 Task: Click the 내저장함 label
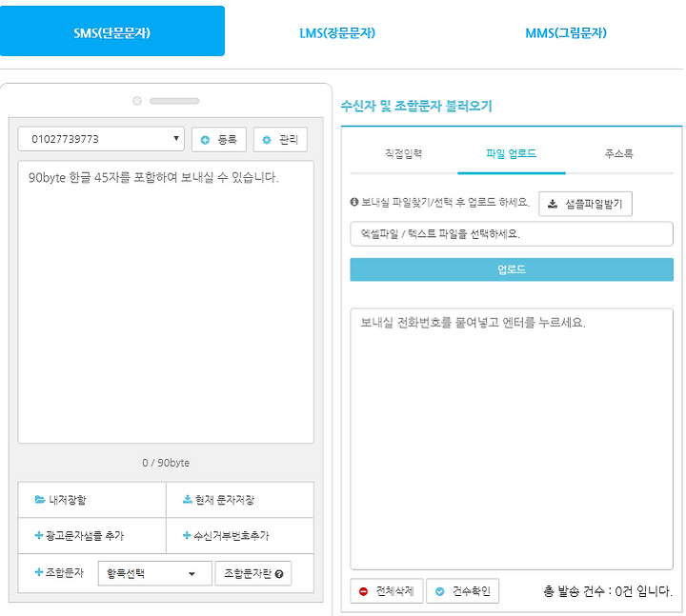pyautogui.click(x=68, y=500)
